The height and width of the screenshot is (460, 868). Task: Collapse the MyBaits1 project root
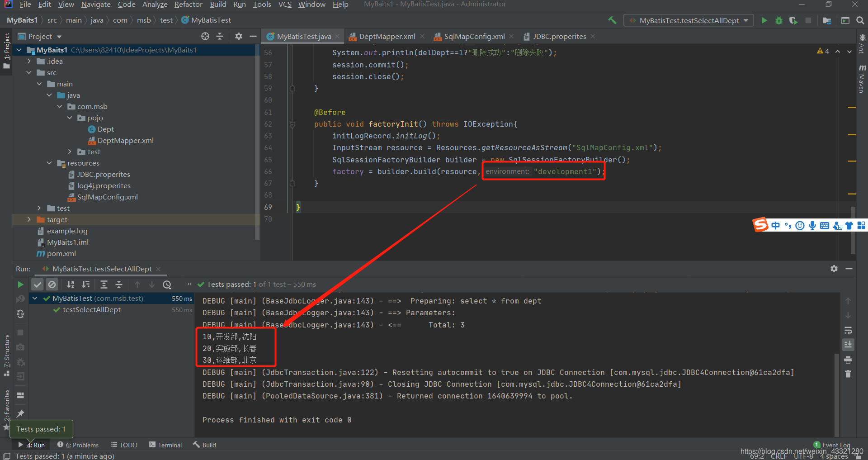pos(19,50)
